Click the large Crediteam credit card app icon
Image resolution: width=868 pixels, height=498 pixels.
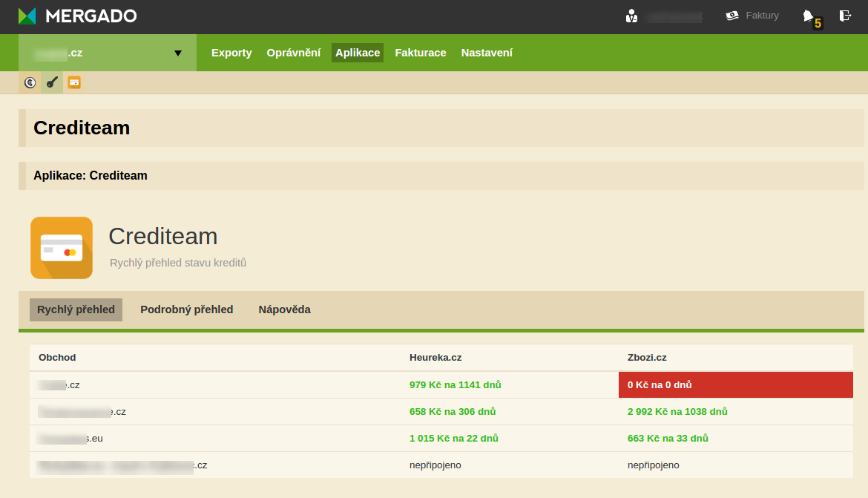click(62, 248)
